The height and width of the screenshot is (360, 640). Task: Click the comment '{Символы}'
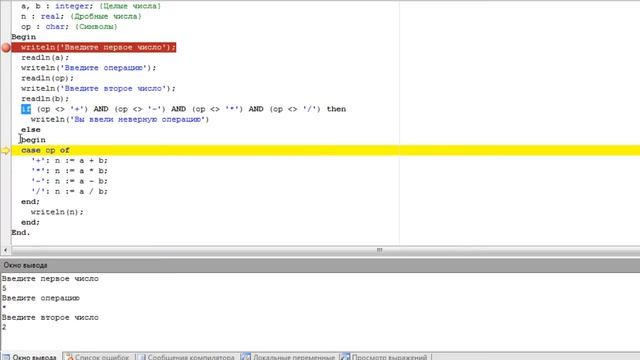coord(96,27)
